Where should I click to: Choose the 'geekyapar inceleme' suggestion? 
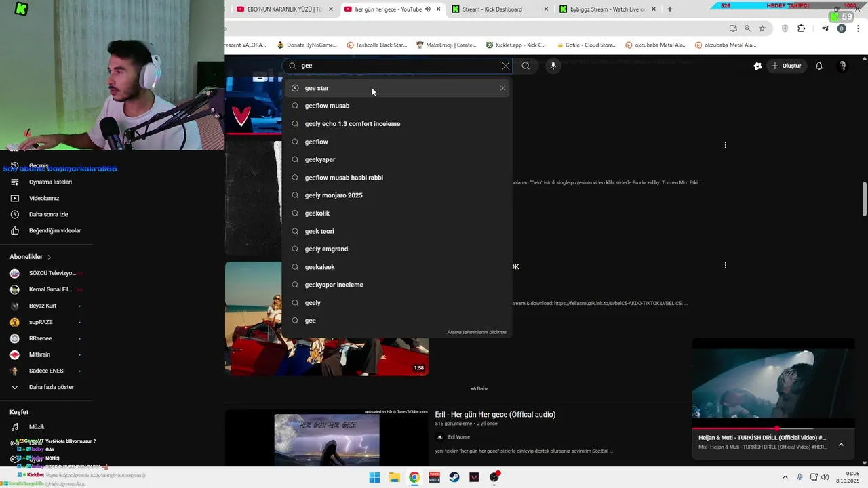[397, 285]
